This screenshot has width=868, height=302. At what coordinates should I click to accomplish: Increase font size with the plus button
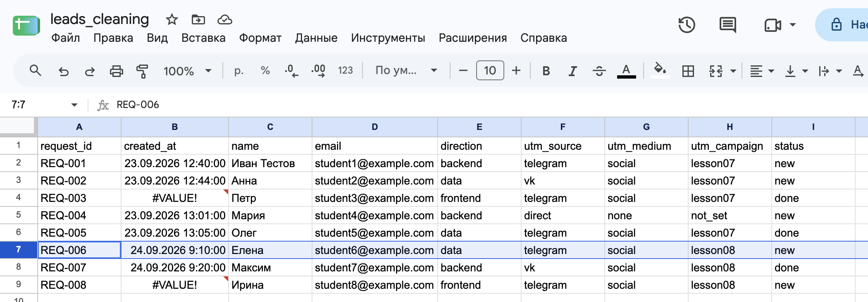(516, 71)
